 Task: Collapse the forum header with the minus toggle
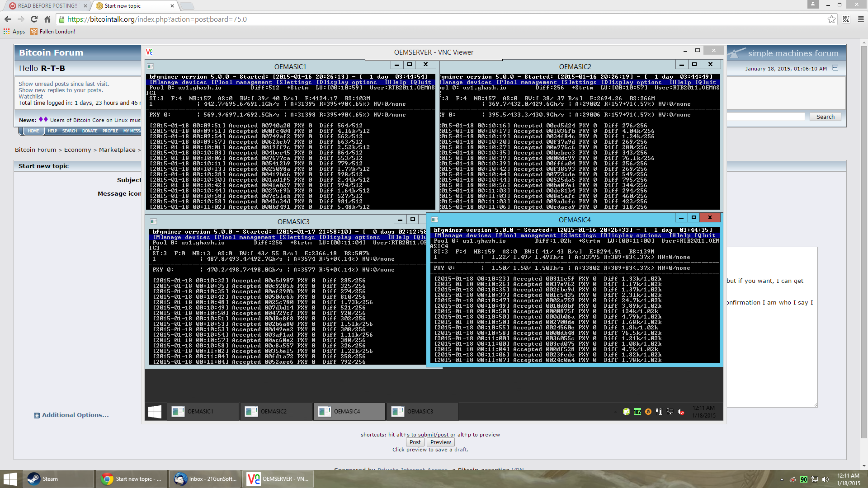tap(835, 68)
